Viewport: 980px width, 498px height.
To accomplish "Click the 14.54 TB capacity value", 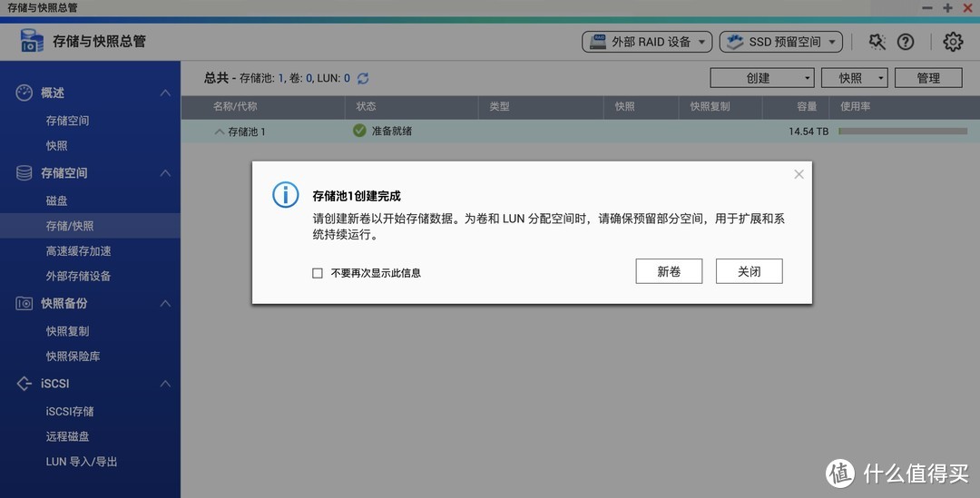I will pyautogui.click(x=808, y=132).
